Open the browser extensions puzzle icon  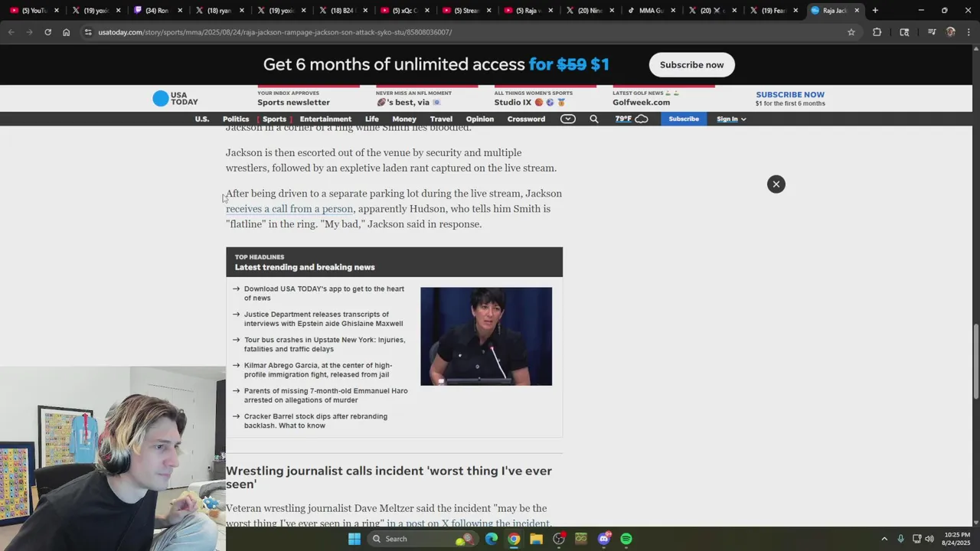coord(877,32)
